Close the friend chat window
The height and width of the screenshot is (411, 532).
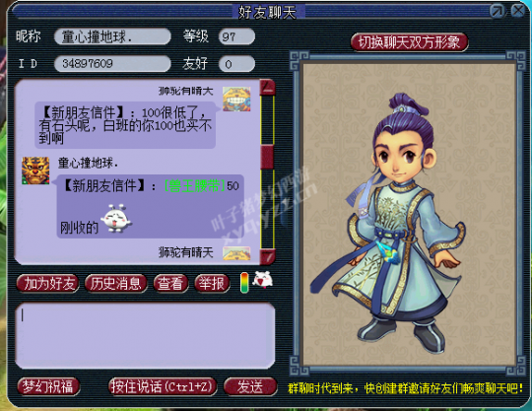[518, 11]
